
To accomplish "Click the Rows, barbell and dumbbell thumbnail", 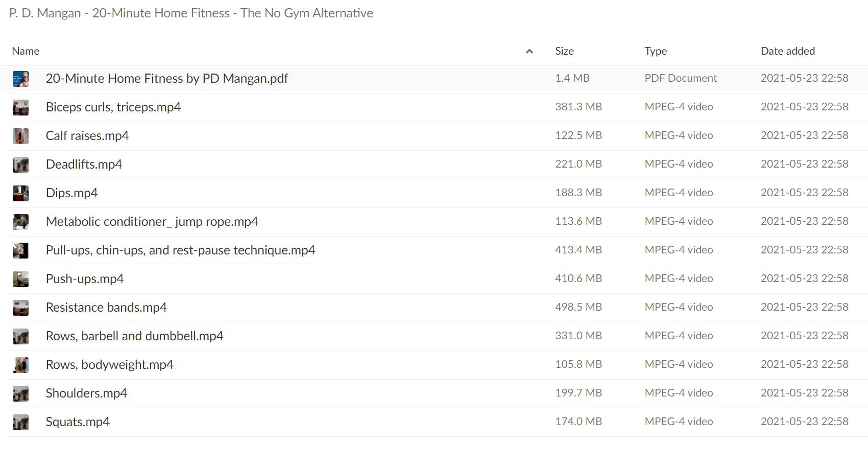I will [20, 336].
